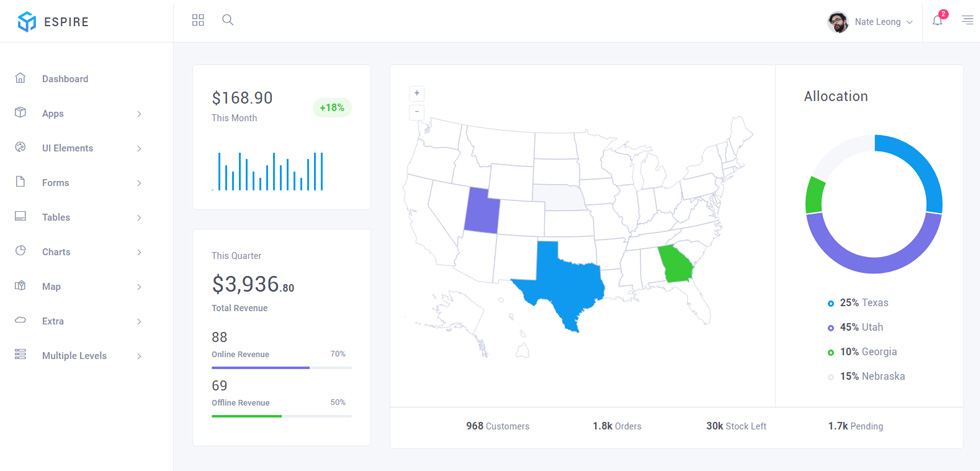Open the apps grid icon in header
980x471 pixels.
pyautogui.click(x=198, y=20)
